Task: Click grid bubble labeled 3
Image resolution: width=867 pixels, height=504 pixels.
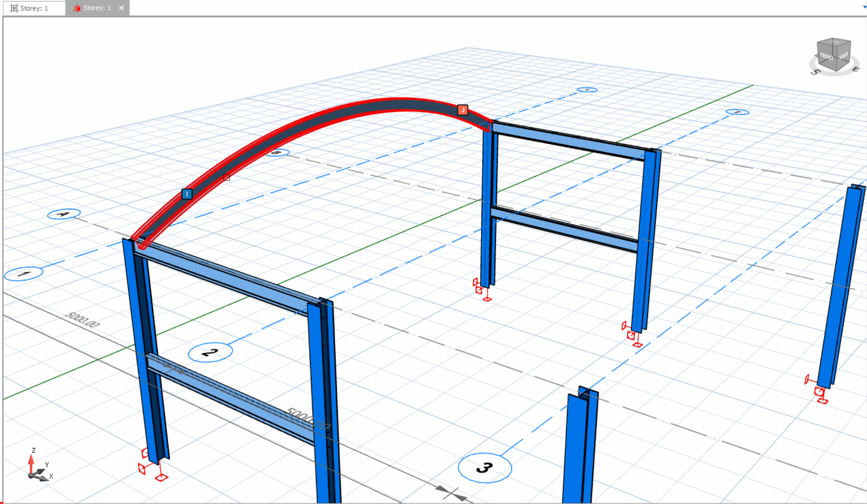Action: click(485, 468)
